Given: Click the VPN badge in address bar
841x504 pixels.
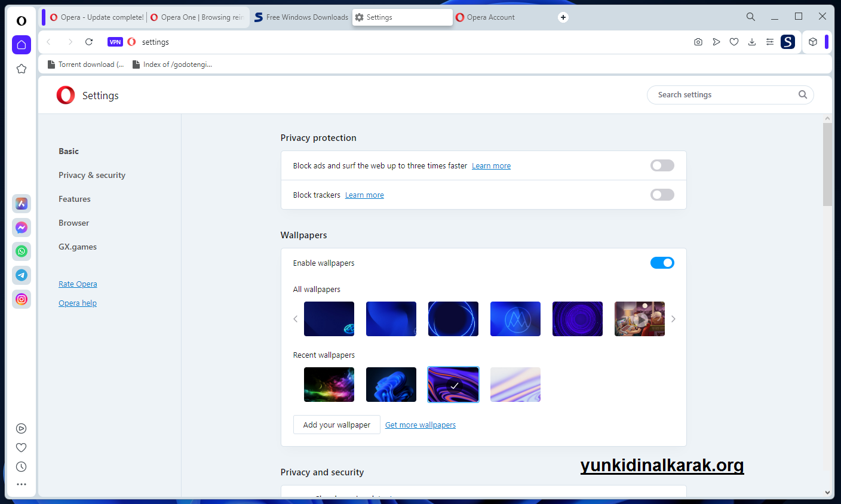Looking at the screenshot, I should 115,42.
